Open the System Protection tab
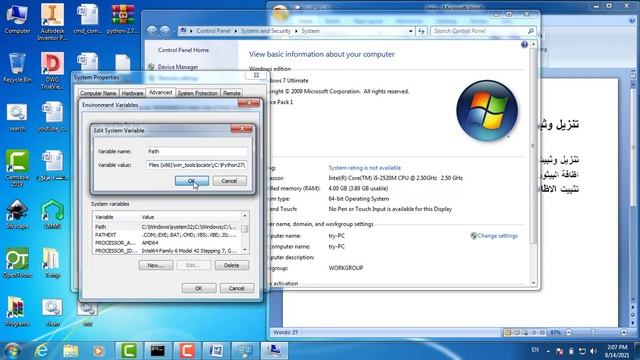This screenshot has width=640, height=360. pos(198,93)
